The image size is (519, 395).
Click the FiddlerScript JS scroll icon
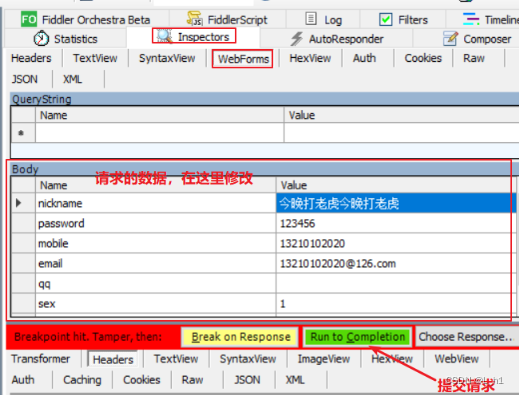[194, 19]
